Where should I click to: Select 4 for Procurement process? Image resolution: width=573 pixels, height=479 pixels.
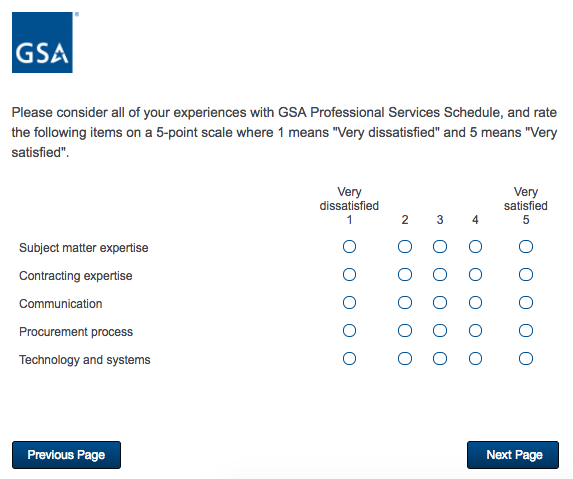tap(475, 331)
